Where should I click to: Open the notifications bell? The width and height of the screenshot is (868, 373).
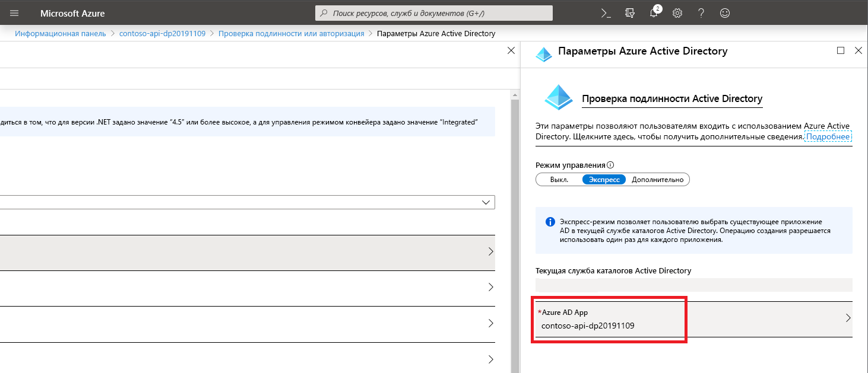tap(654, 12)
